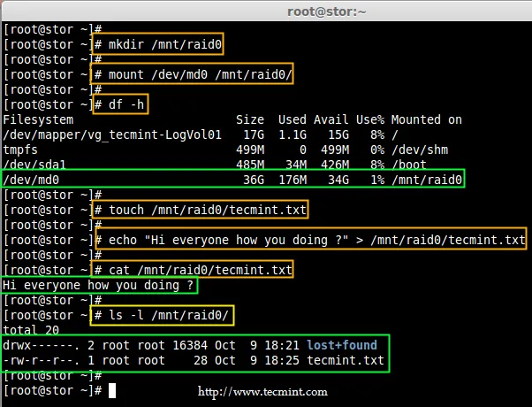Click the terminal cursor at last prompt
Image resolution: width=532 pixels, height=407 pixels.
[112, 390]
